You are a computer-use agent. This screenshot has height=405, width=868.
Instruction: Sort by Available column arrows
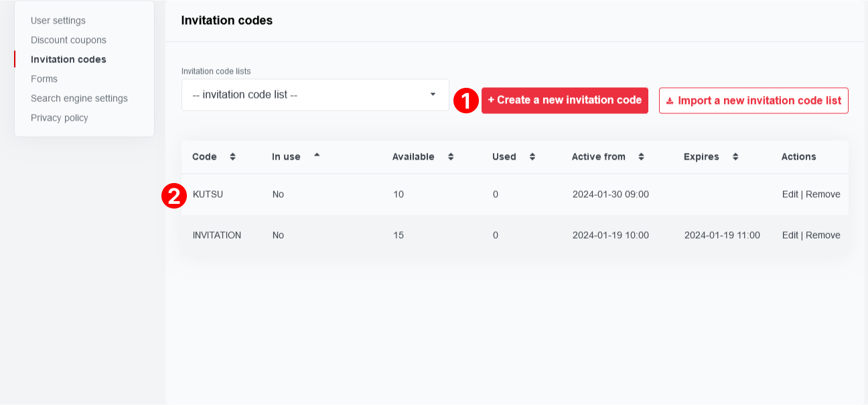[x=451, y=157]
